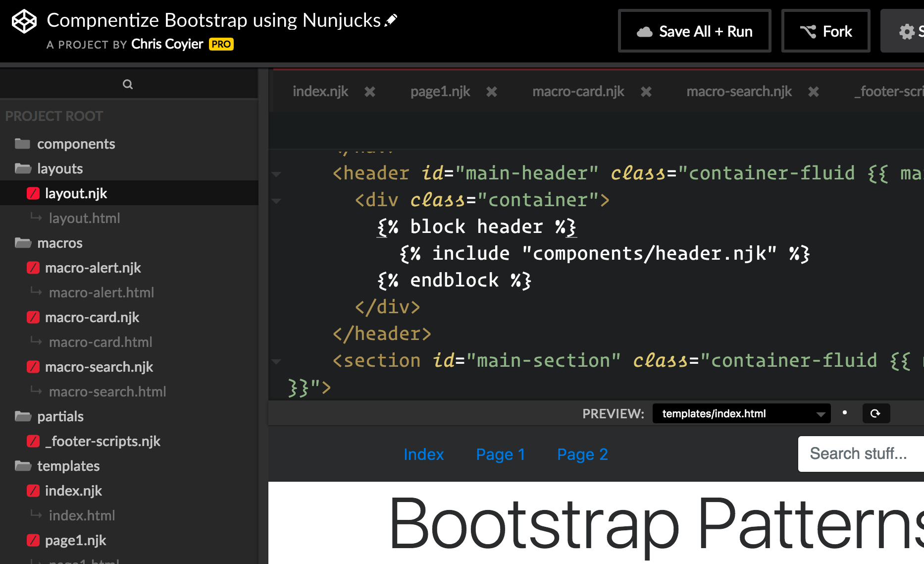Screen dimensions: 924x564
Task: Click the red macro-card.njk file icon
Action: pos(33,317)
